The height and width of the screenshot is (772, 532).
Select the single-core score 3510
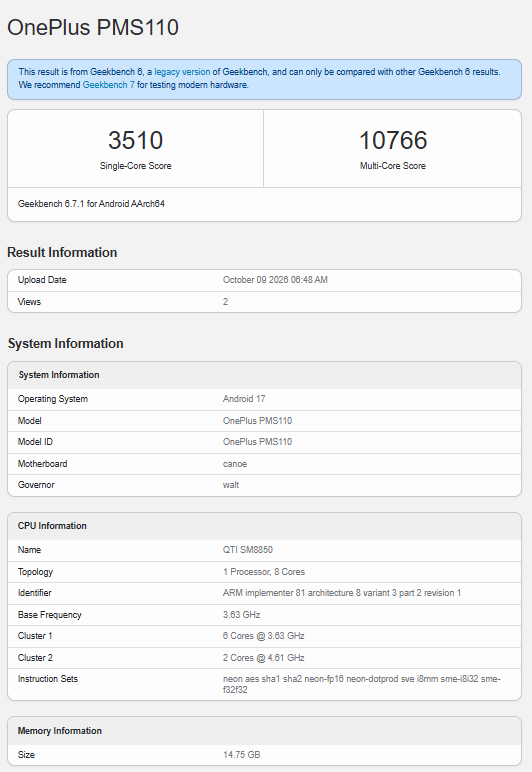pos(135,140)
